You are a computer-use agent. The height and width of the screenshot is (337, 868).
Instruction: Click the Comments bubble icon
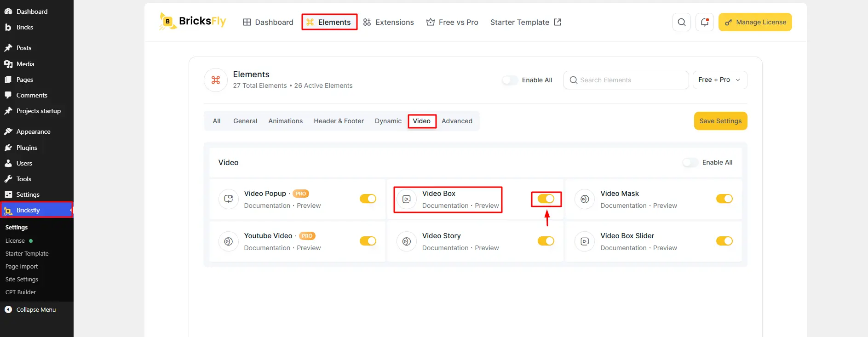point(8,95)
